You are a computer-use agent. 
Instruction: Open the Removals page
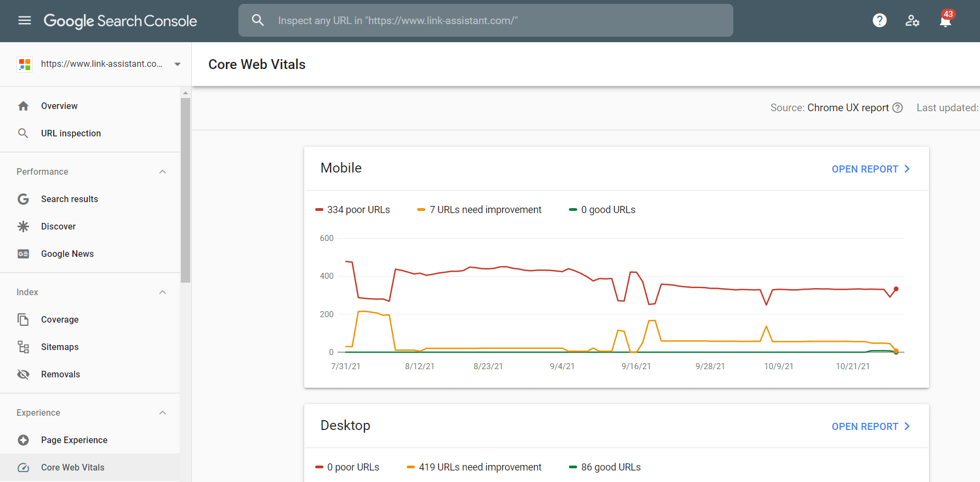pos(90,374)
